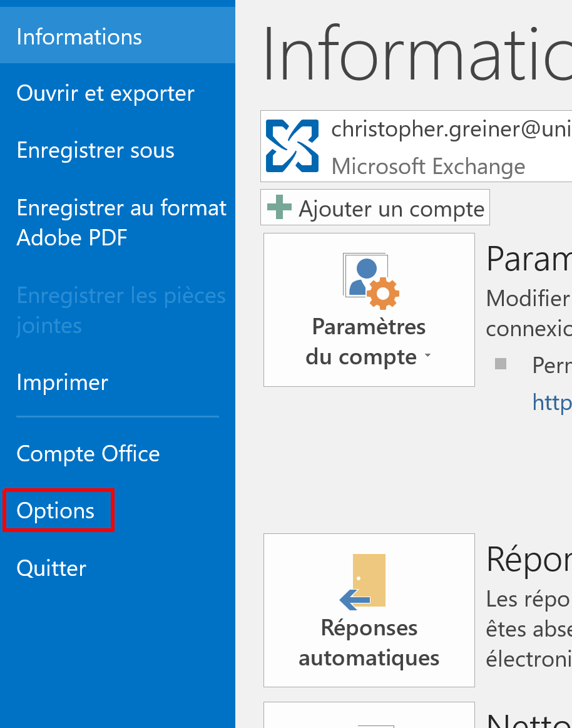Click Quitter to exit Outlook
The height and width of the screenshot is (728, 572).
51,568
